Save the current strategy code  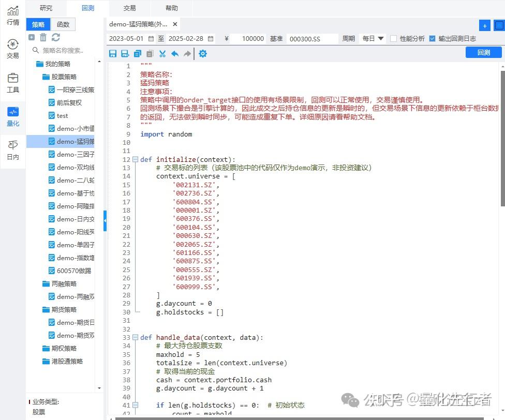point(113,53)
